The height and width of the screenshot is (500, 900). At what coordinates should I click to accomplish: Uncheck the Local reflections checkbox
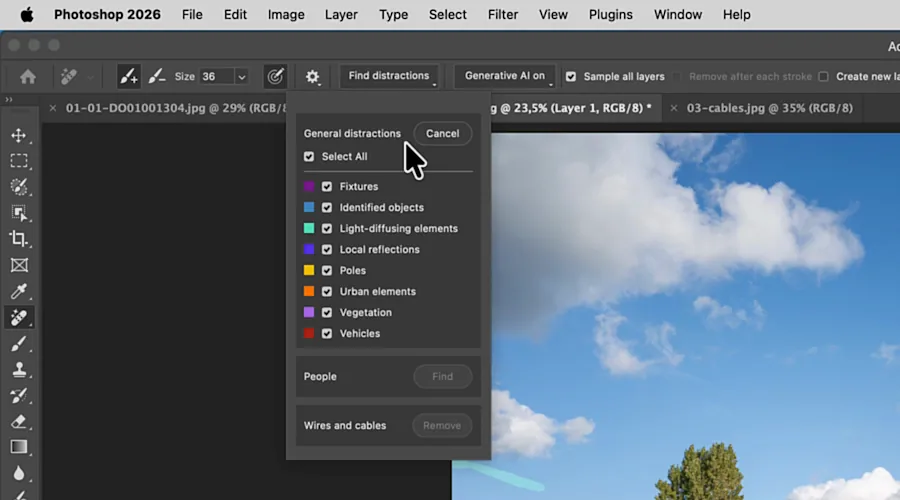tap(327, 250)
